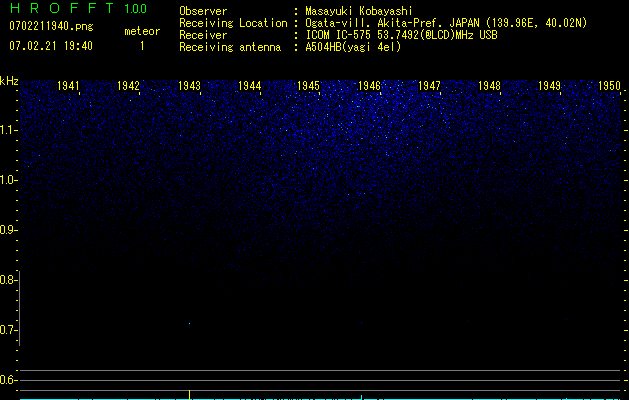
Task: Click the Ogata-vill. Akita-Pref. JAPAN location text
Action: [446, 23]
